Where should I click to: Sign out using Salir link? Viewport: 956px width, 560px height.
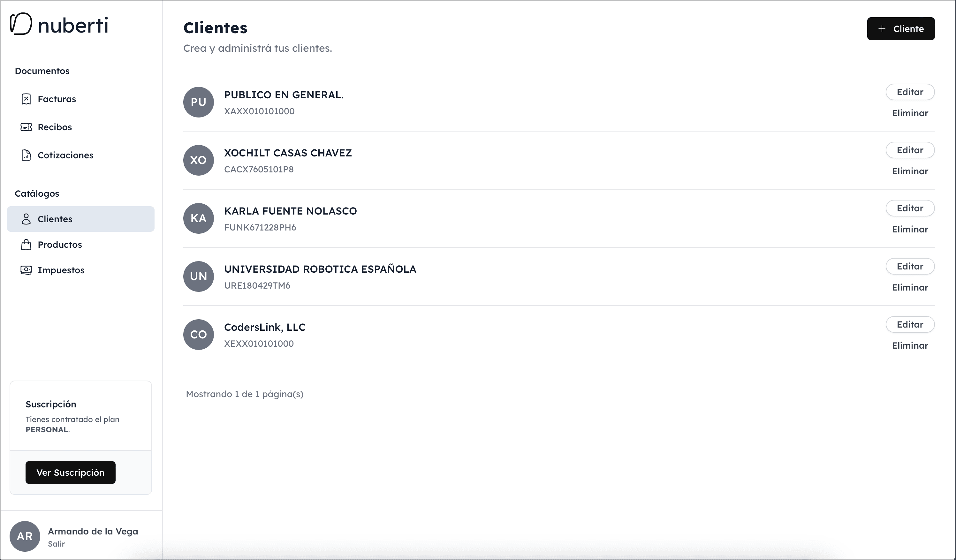tap(56, 544)
